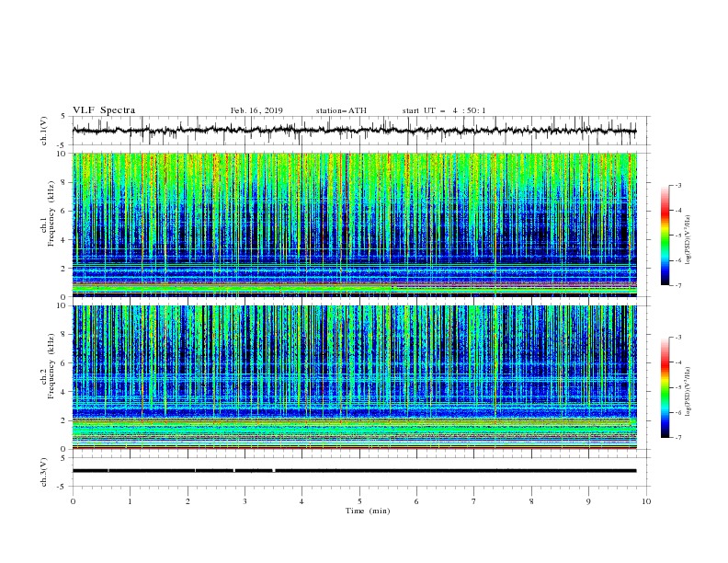Screen dimensions: 728x563
Task: Click the "10" tick on the time axis
Action: (x=646, y=501)
